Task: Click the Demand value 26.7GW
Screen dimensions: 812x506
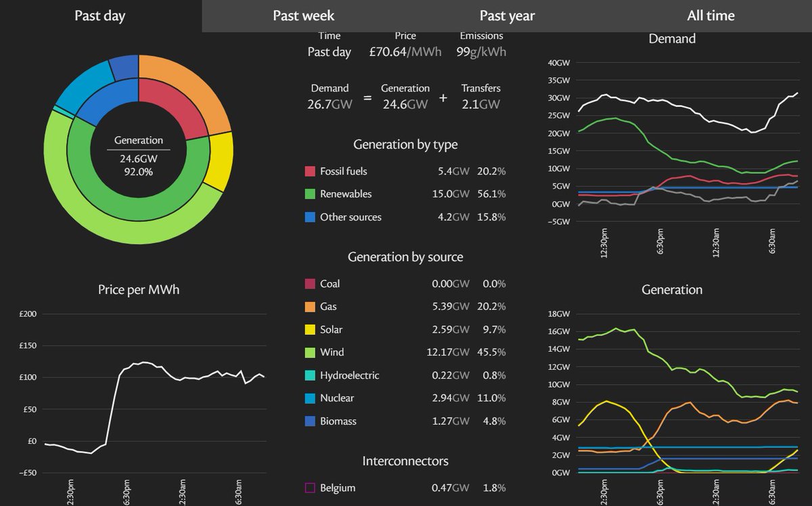Action: 330,103
